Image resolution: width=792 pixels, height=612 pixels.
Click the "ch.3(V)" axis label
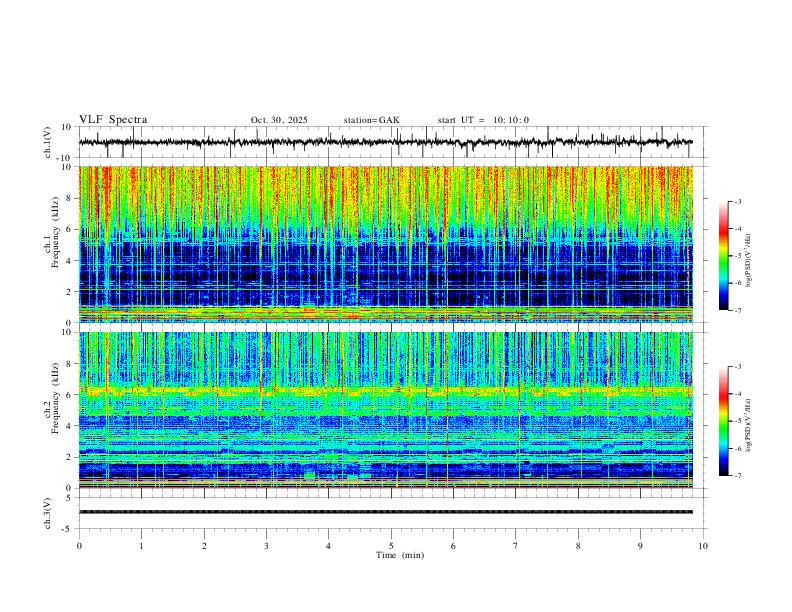tap(48, 513)
